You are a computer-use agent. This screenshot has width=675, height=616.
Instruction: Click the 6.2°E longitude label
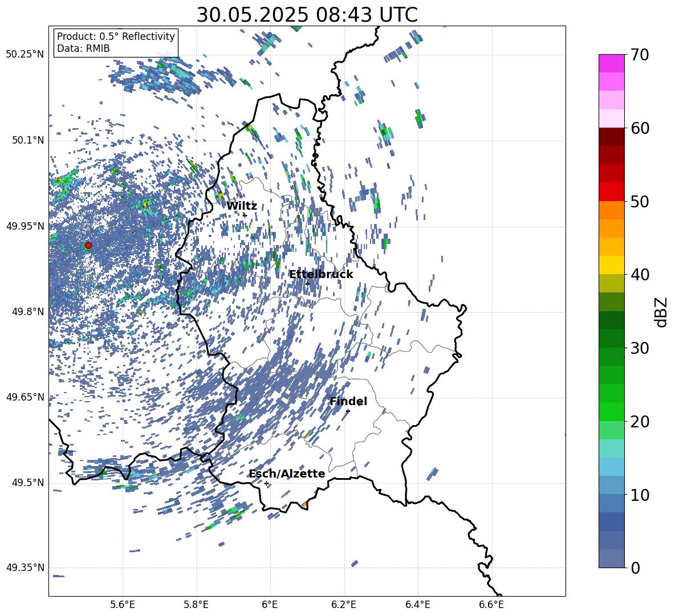click(x=344, y=605)
